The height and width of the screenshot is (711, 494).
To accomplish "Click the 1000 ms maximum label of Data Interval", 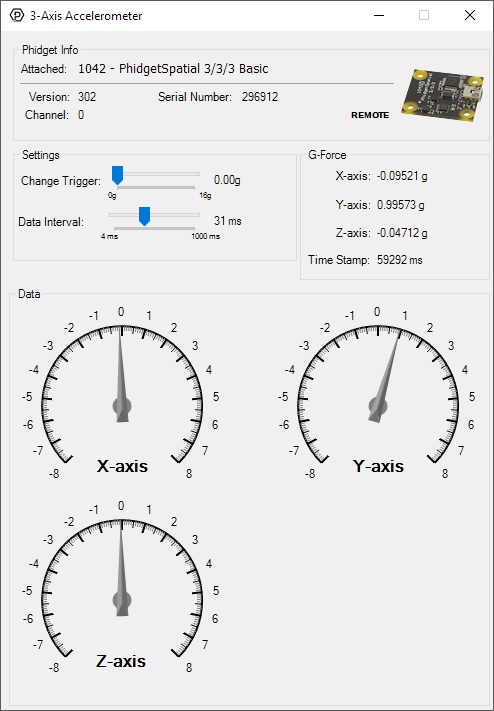I will click(x=205, y=236).
